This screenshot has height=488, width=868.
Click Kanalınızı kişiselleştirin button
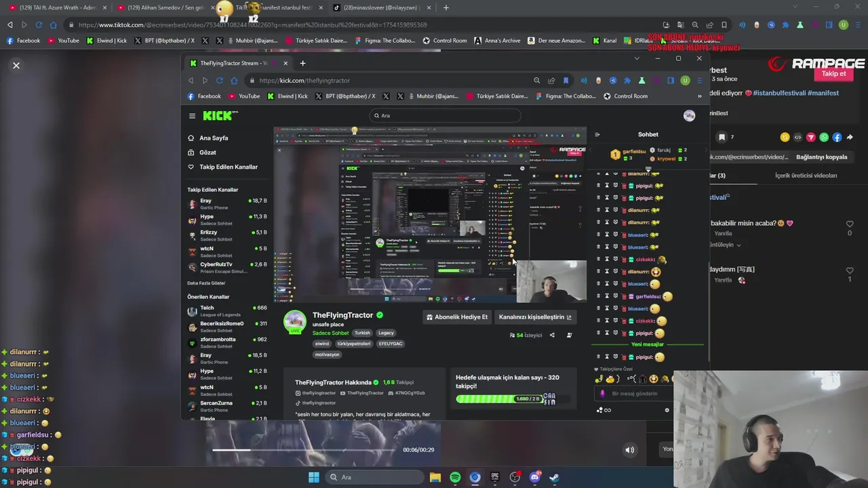pos(535,317)
